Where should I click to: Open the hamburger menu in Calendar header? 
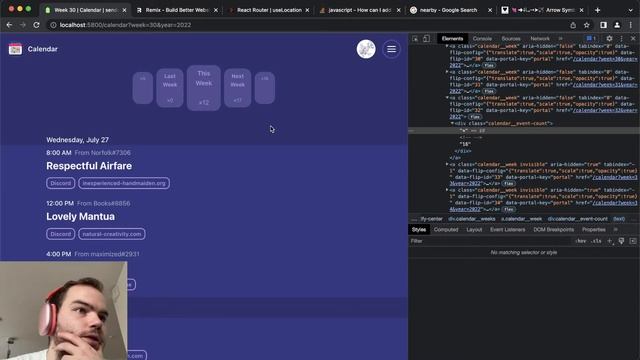click(x=391, y=49)
